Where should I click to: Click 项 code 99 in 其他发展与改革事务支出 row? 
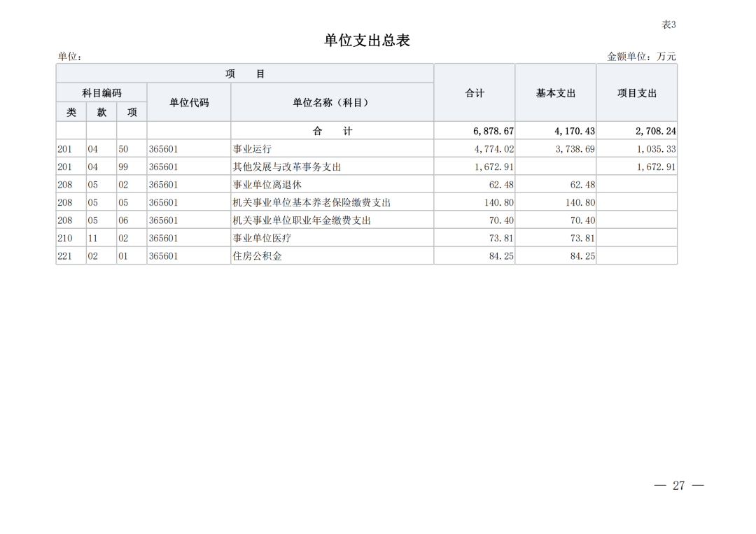[x=123, y=167]
